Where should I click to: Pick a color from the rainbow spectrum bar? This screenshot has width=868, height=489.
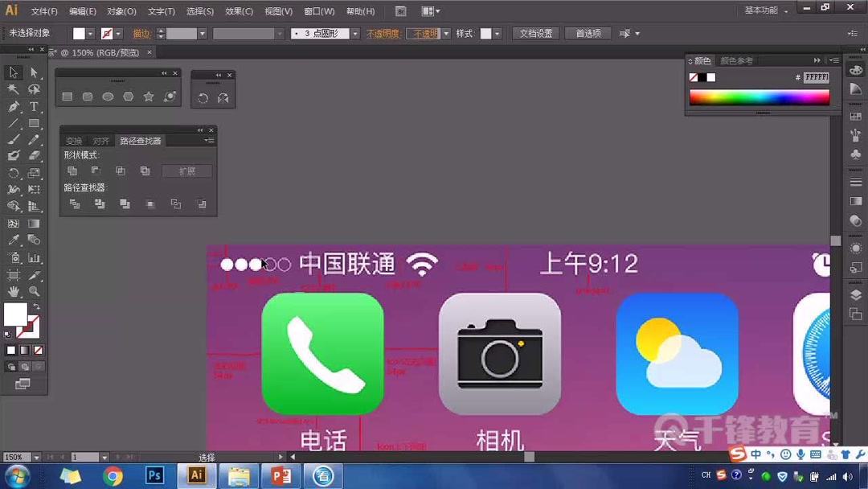759,97
